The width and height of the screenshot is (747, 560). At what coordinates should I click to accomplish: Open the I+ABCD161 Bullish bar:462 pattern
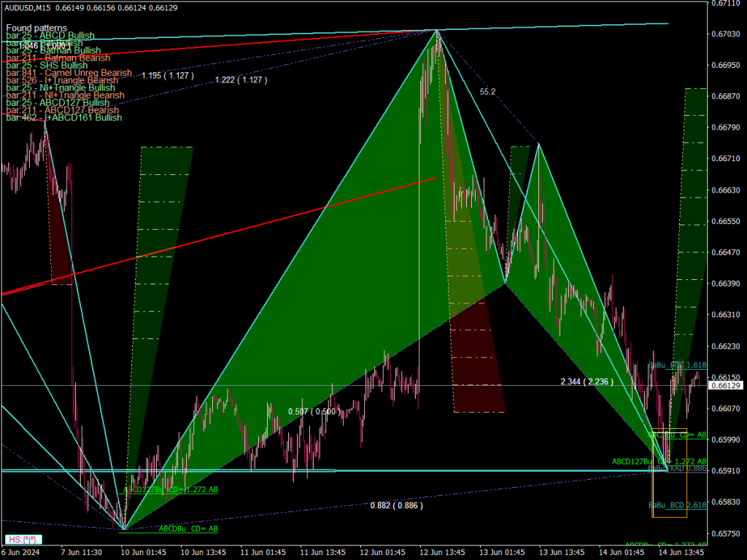click(63, 117)
